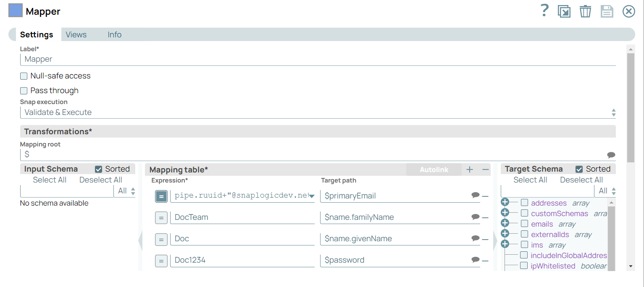Click Deselect All in Input Schema
Image resolution: width=644 pixels, height=287 pixels.
point(101,180)
